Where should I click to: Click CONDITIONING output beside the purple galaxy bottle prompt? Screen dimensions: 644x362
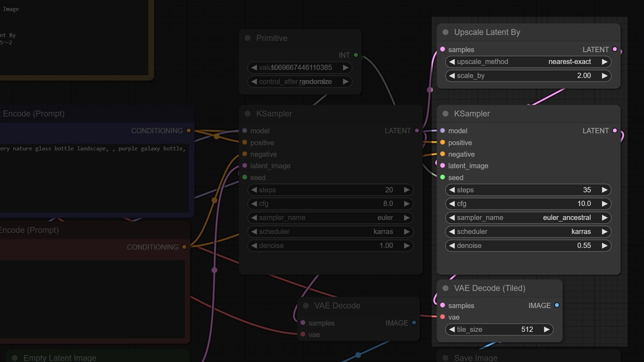[x=189, y=130]
